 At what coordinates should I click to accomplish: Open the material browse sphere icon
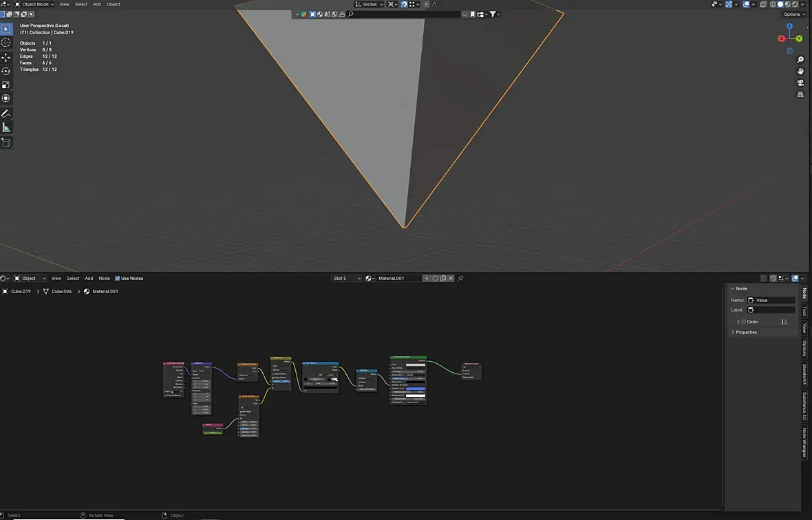click(370, 279)
